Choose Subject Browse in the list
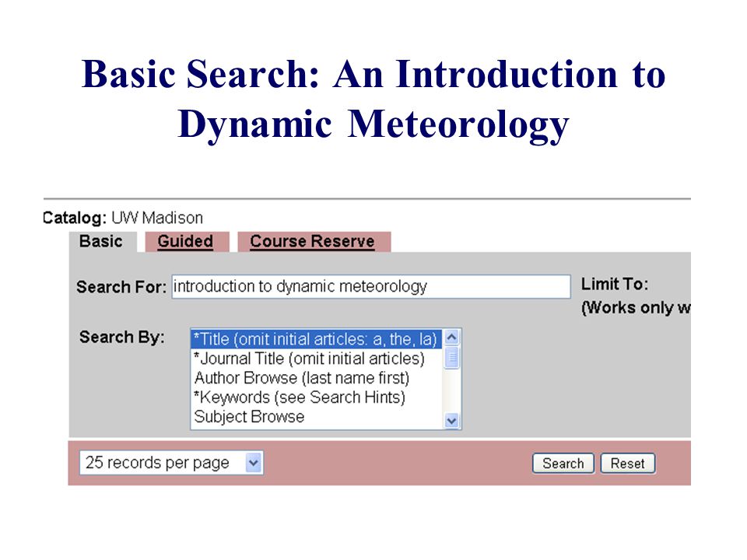 [x=317, y=417]
